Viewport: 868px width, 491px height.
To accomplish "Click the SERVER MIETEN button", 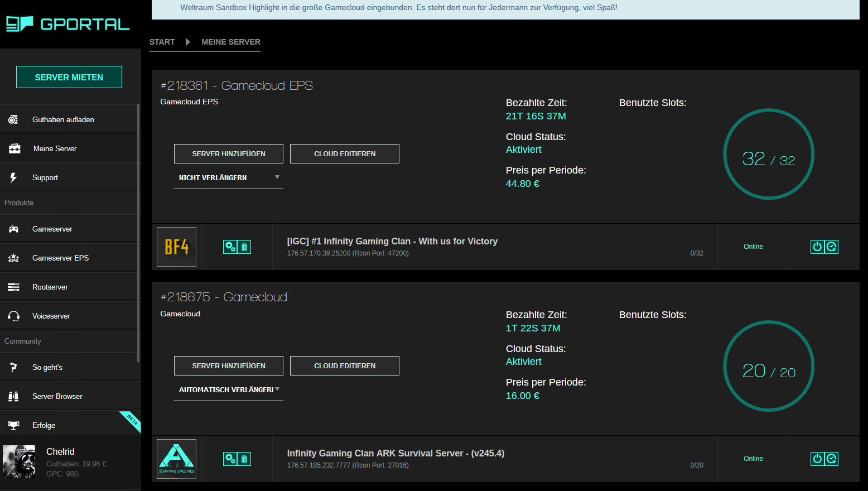I will 69,77.
